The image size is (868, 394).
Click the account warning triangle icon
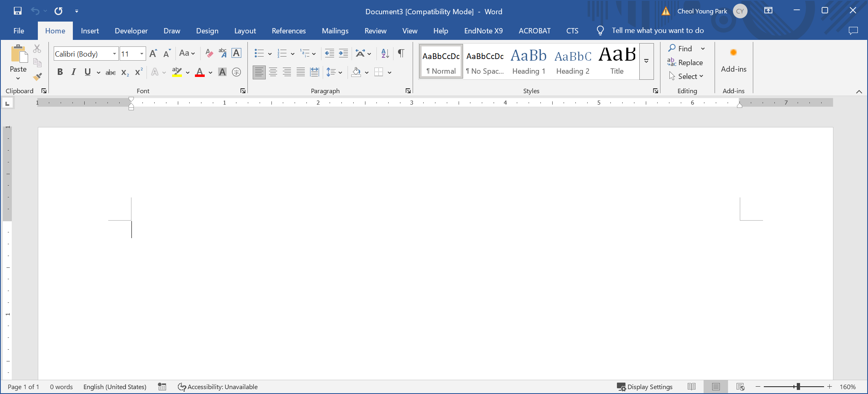point(666,11)
